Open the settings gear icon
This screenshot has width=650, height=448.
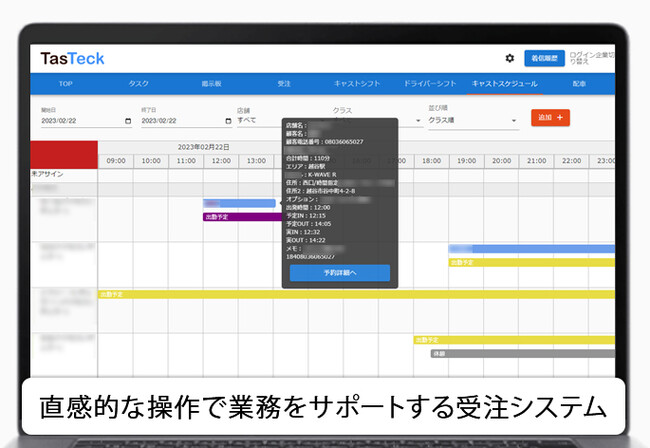(x=509, y=59)
